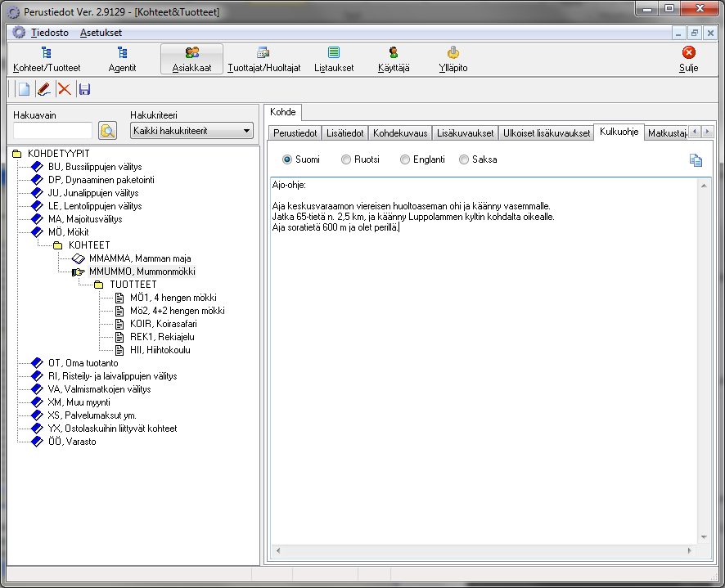
Task: Select the Ruotsi language radio button
Action: point(346,159)
